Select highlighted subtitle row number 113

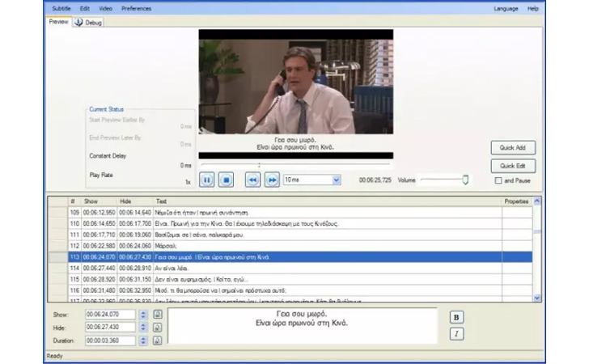[x=290, y=257]
